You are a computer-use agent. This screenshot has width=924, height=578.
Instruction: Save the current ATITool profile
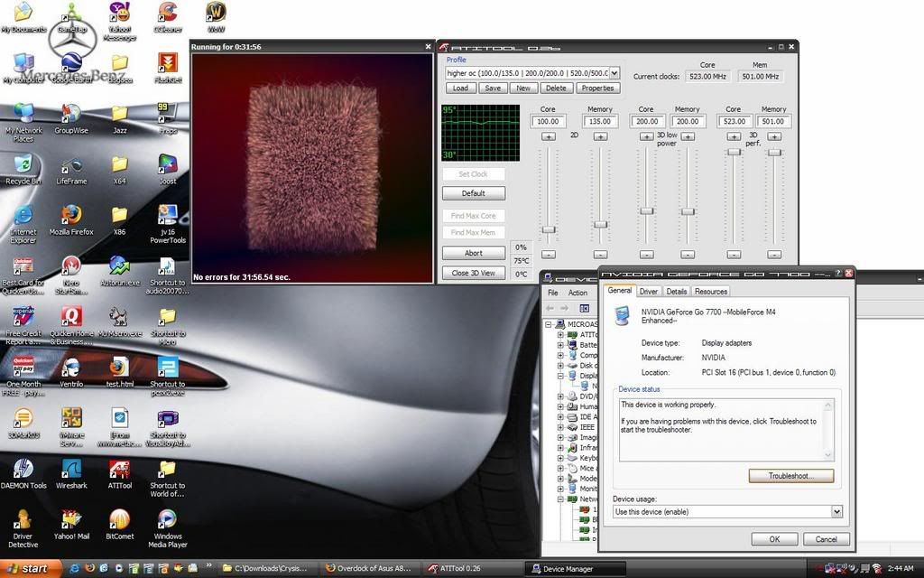click(x=493, y=88)
